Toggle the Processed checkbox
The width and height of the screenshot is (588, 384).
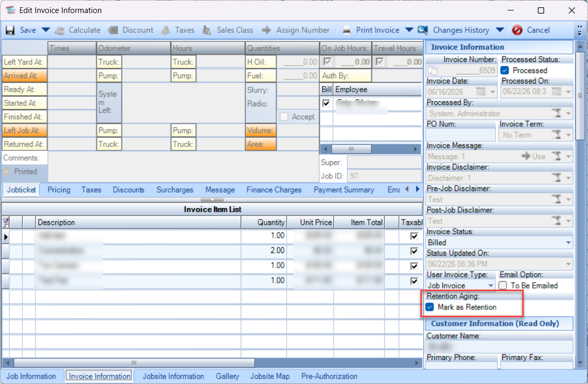click(505, 70)
